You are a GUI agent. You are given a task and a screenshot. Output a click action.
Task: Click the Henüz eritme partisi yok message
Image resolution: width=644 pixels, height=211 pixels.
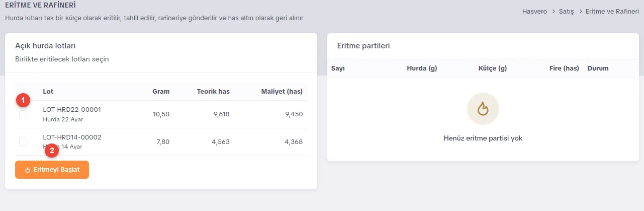click(483, 138)
